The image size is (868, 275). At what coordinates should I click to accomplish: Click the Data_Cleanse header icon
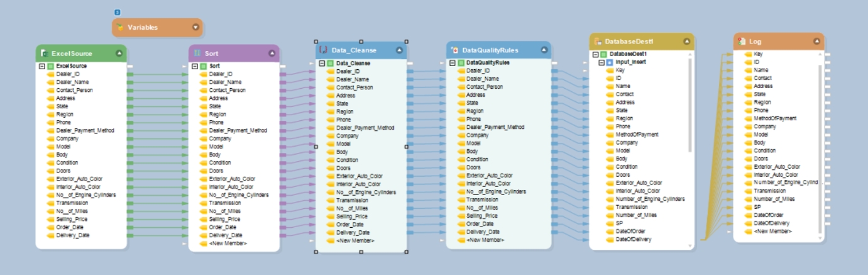click(x=324, y=50)
